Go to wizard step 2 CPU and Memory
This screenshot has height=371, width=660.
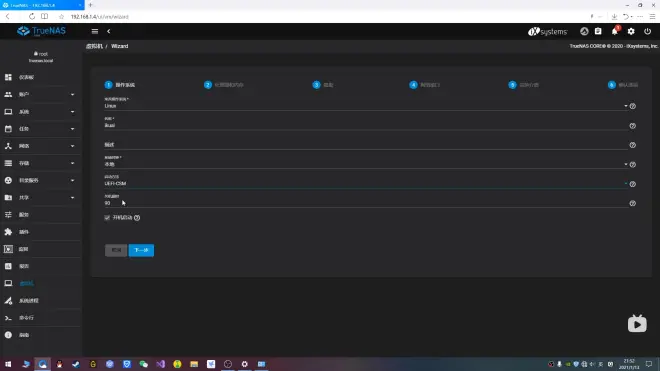click(224, 85)
